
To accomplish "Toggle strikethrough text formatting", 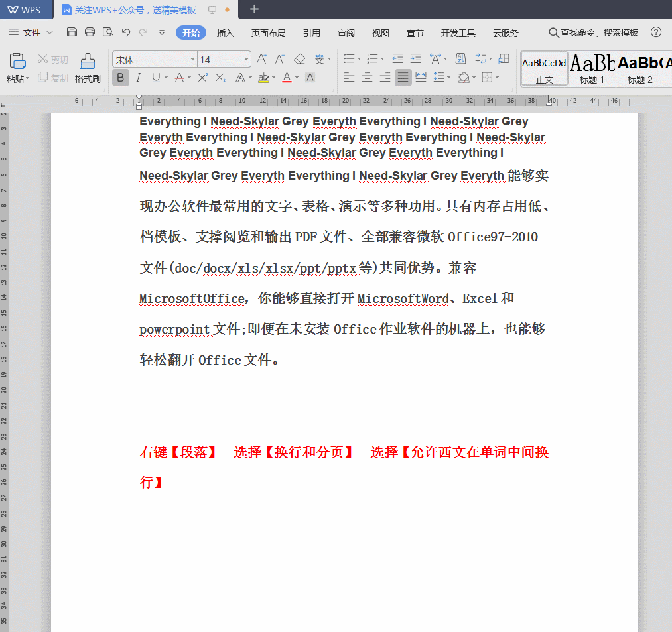I will pyautogui.click(x=180, y=78).
